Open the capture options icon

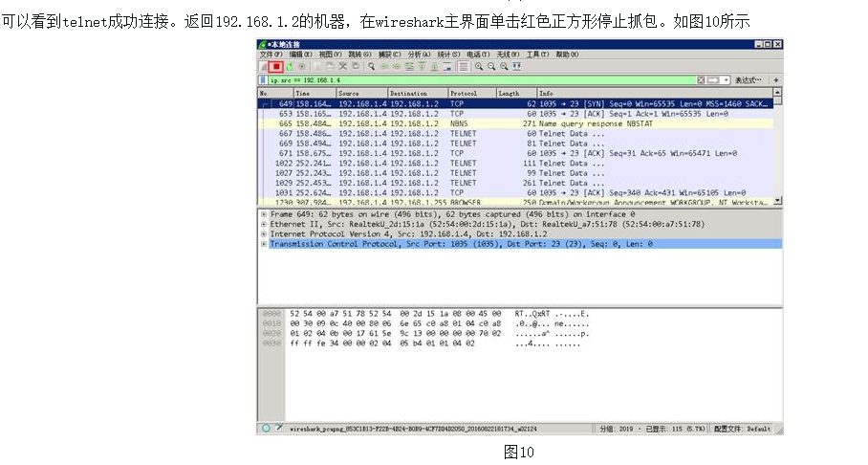[x=302, y=67]
